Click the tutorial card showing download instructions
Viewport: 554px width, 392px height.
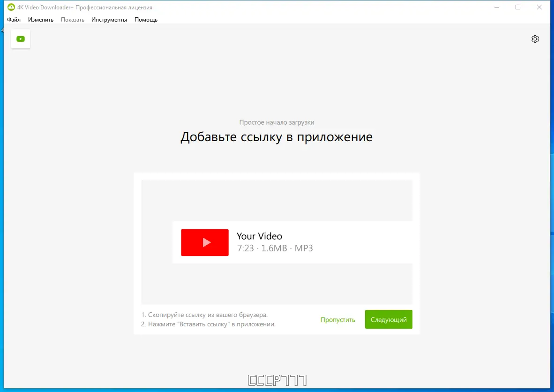[x=277, y=252]
